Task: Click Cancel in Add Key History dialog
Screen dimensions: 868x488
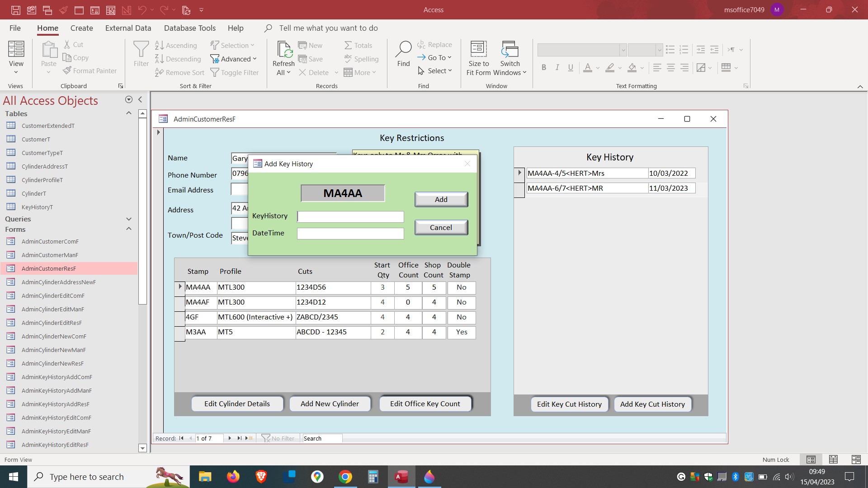Action: 441,228
